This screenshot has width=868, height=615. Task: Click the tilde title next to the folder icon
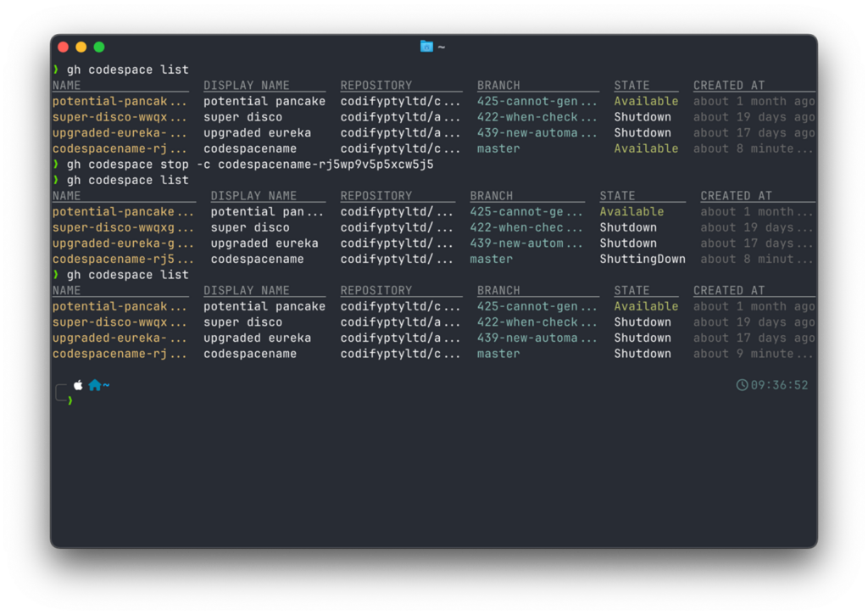(441, 48)
